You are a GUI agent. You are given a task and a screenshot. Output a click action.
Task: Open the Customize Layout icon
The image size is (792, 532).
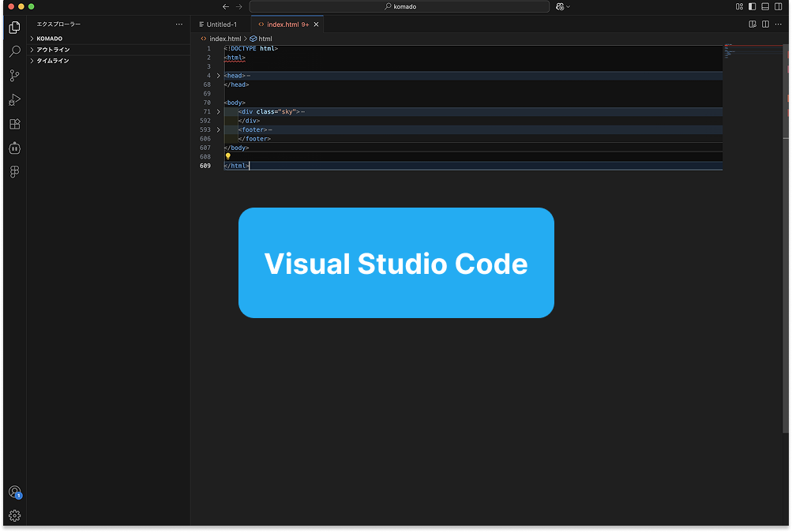coord(739,6)
